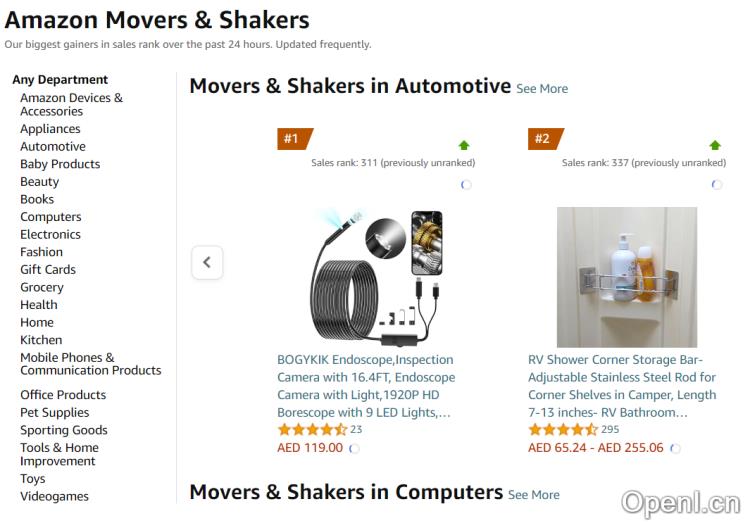Go to Tools & Home Improvement
Viewport: 750px width, 523px height.
pyautogui.click(x=59, y=454)
